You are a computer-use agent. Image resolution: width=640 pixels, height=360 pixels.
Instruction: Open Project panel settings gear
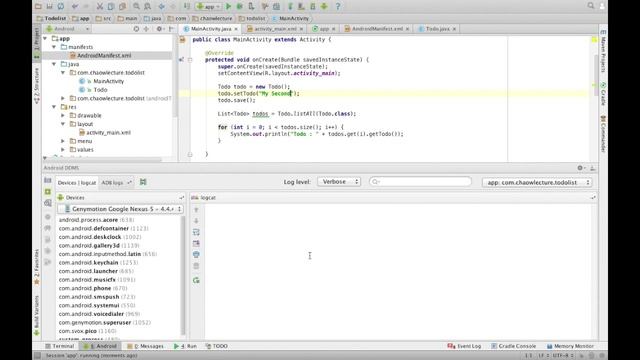pos(159,29)
